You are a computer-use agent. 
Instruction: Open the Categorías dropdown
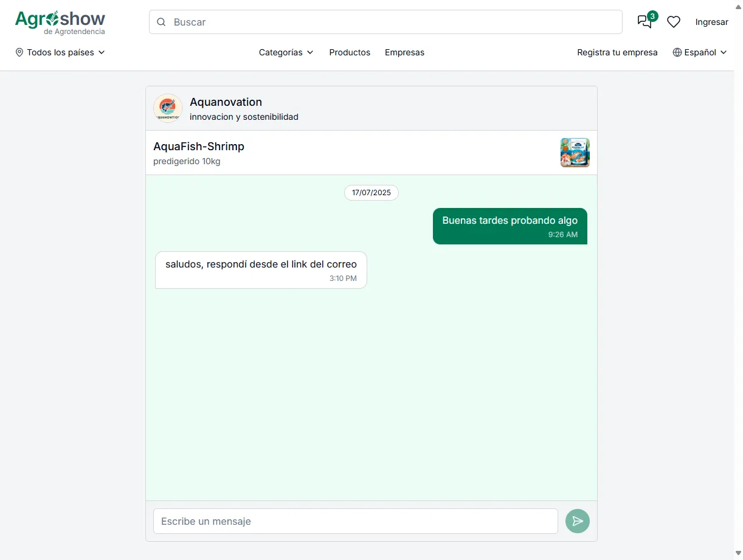(x=286, y=52)
